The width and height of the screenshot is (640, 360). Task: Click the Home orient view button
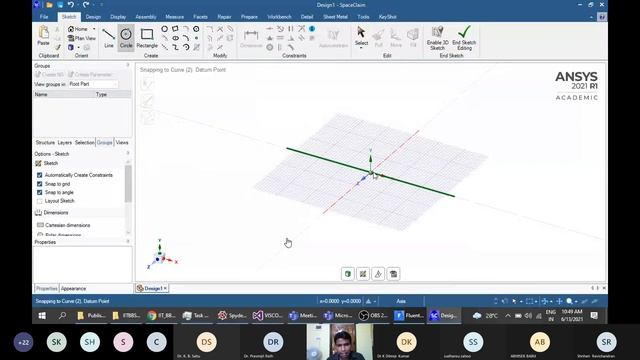coord(78,29)
